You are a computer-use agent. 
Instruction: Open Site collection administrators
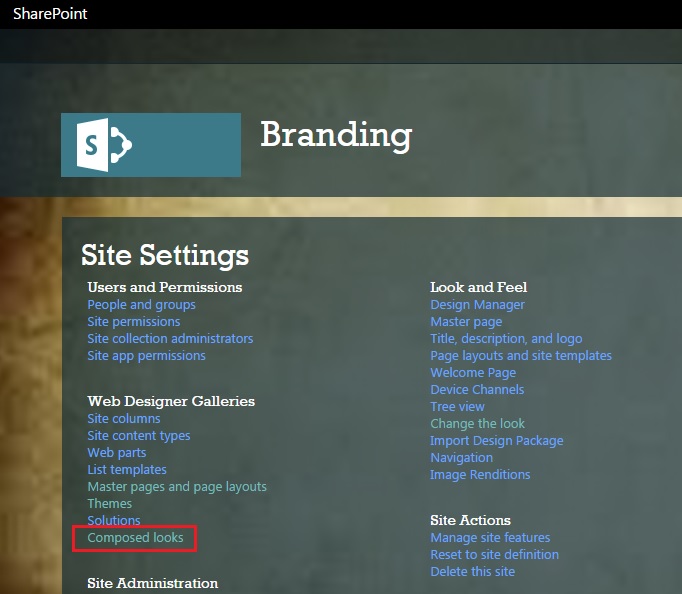tap(170, 338)
